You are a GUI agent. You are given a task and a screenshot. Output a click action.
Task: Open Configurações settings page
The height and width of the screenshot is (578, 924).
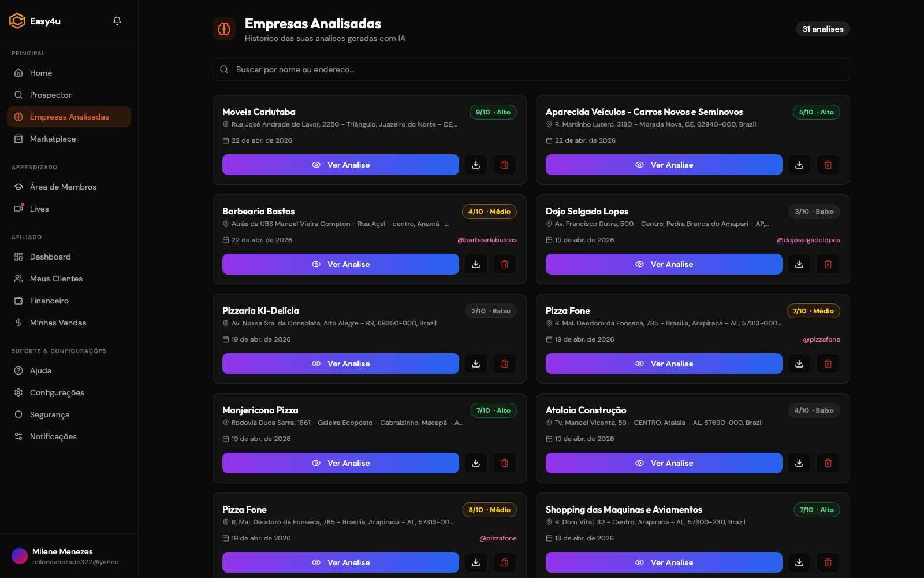[57, 392]
